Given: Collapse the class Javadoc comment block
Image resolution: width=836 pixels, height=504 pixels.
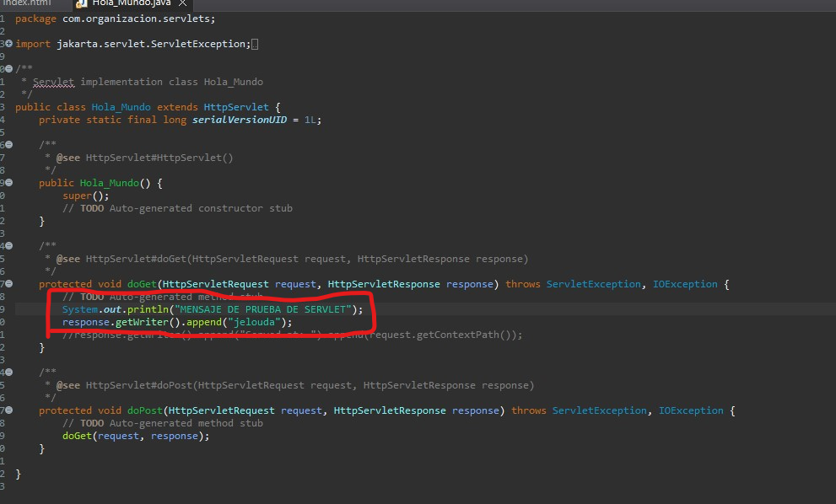Looking at the screenshot, I should pyautogui.click(x=8, y=69).
